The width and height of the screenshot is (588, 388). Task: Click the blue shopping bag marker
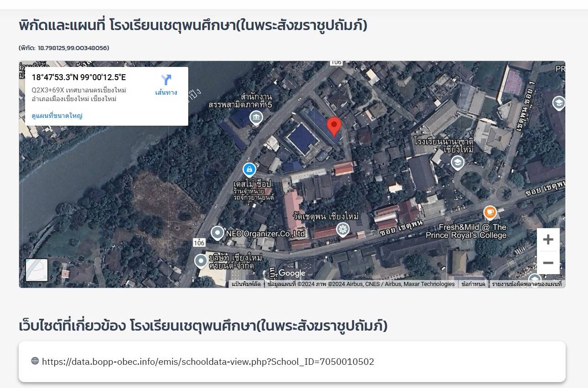[x=249, y=170]
